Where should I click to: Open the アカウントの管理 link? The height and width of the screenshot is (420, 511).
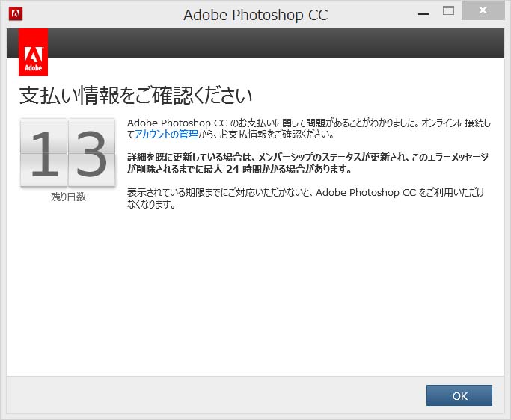167,134
